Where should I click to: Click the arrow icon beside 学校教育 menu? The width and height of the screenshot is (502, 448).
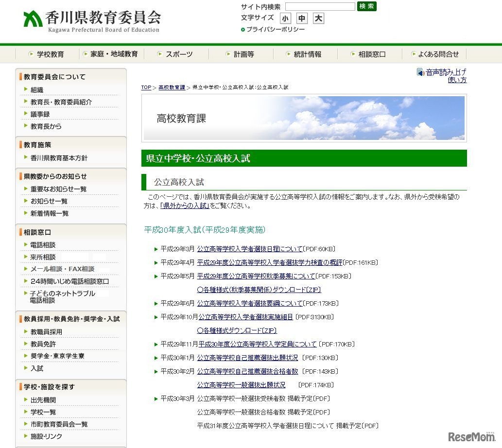(x=31, y=54)
